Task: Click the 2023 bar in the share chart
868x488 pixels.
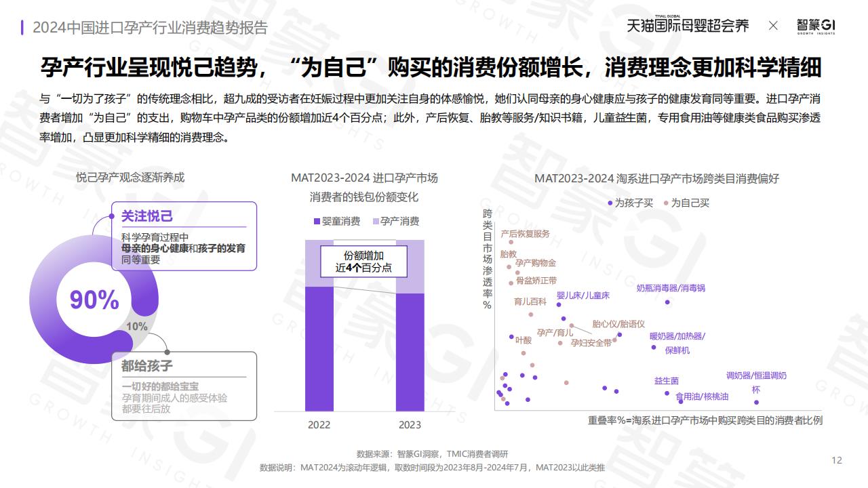Action: [410, 325]
